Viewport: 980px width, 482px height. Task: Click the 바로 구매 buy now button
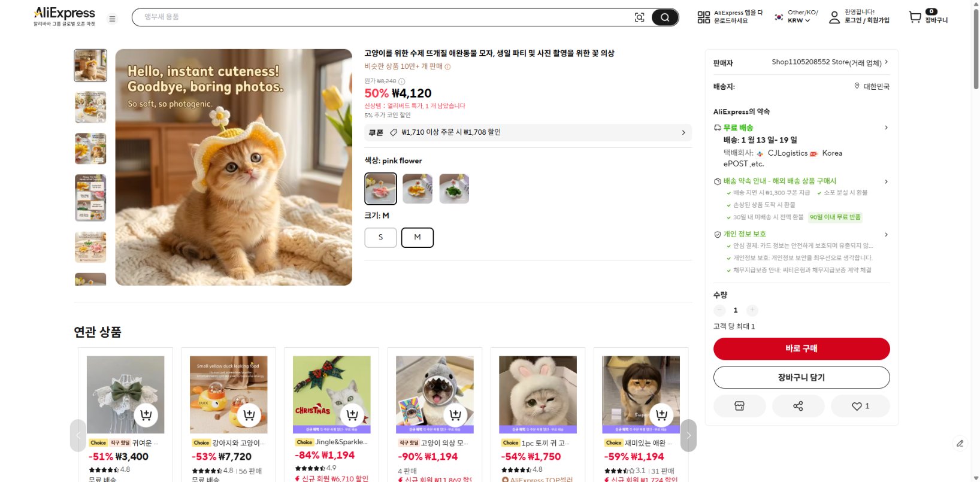[801, 348]
